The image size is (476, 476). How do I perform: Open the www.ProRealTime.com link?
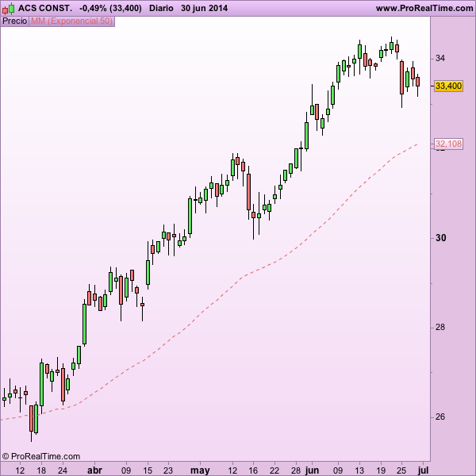pos(424,8)
